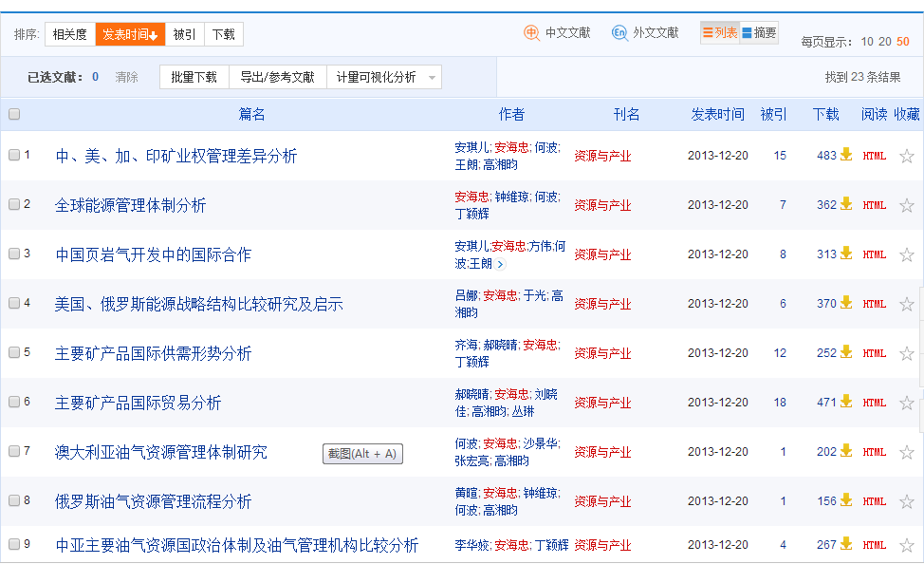Star the article 中、美、加、印矿业权管理差异分析
Viewport: 924px width, 564px height.
(906, 155)
